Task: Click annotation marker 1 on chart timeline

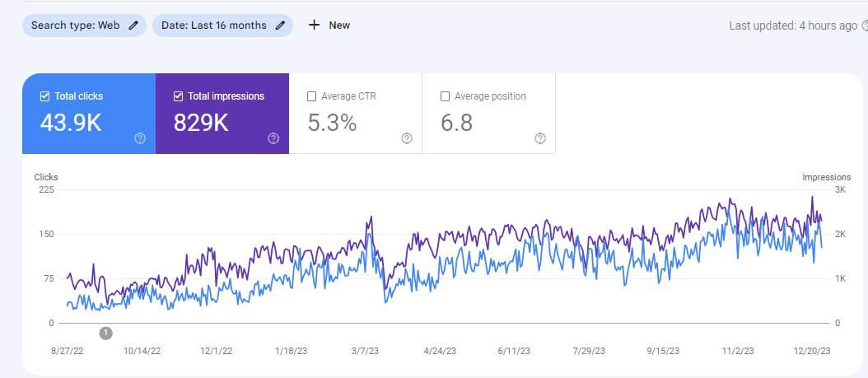Action: (105, 333)
